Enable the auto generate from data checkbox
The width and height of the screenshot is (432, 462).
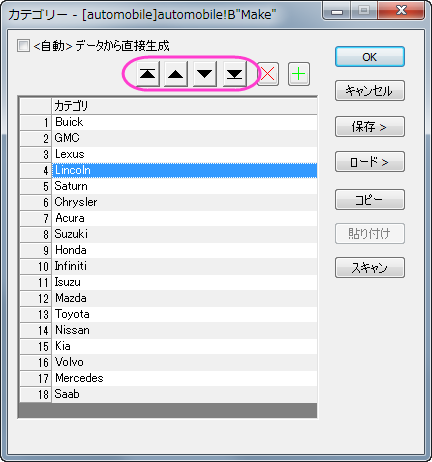(x=23, y=46)
